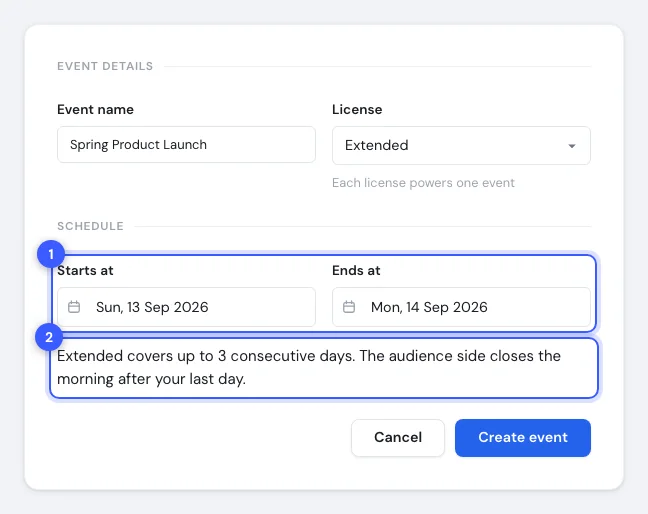This screenshot has width=648, height=514.
Task: Click the Event name input field
Action: (x=186, y=145)
